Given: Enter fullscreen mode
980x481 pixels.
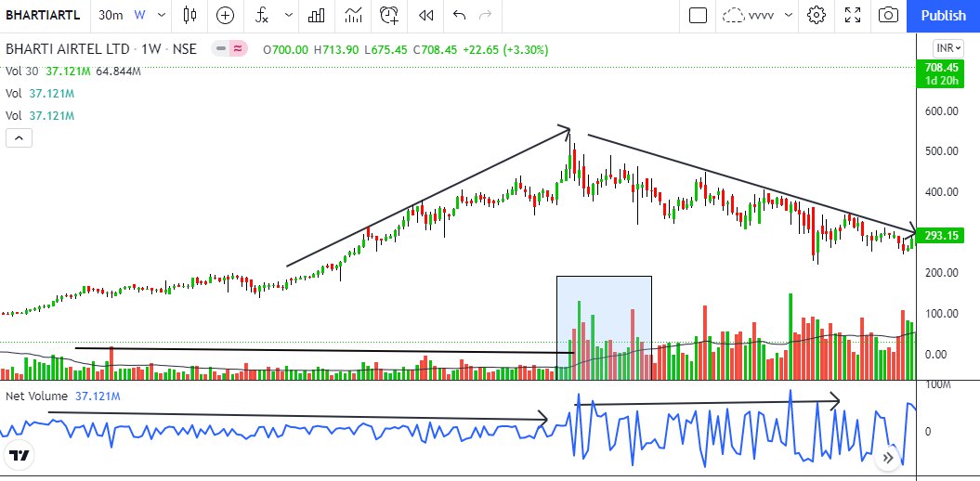Looking at the screenshot, I should point(853,15).
